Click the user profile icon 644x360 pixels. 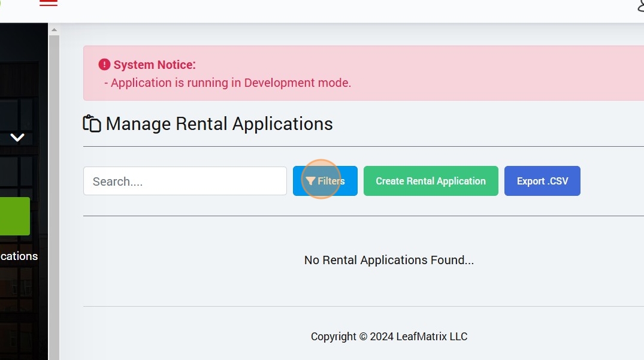[640, 6]
